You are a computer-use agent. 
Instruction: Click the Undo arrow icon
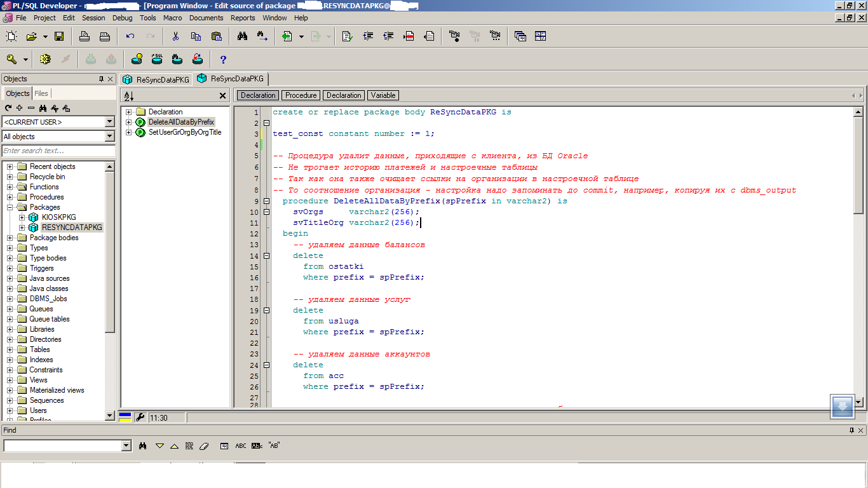coord(130,36)
